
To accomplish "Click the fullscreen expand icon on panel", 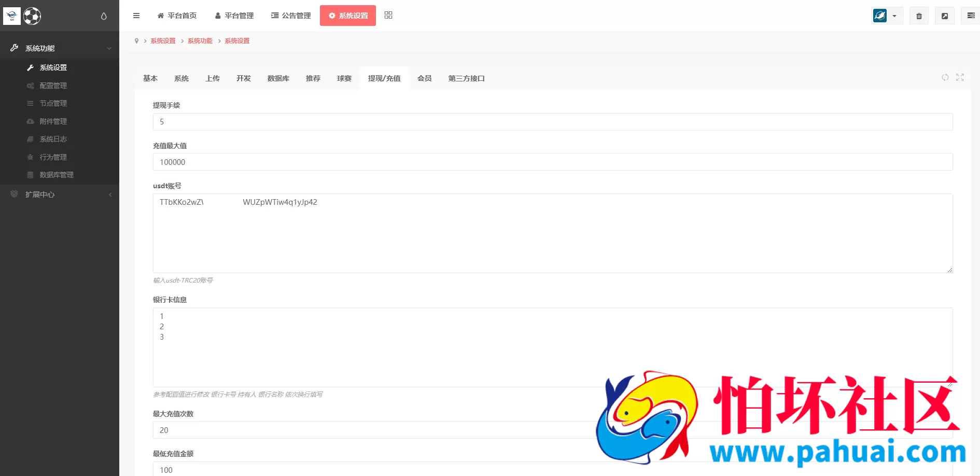I will 960,77.
